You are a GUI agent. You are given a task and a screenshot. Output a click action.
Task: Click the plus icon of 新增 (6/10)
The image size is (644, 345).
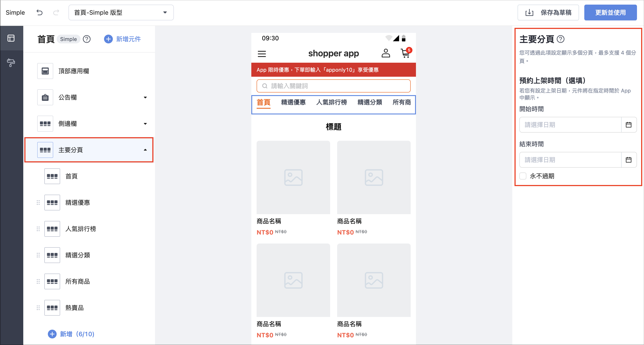click(52, 334)
